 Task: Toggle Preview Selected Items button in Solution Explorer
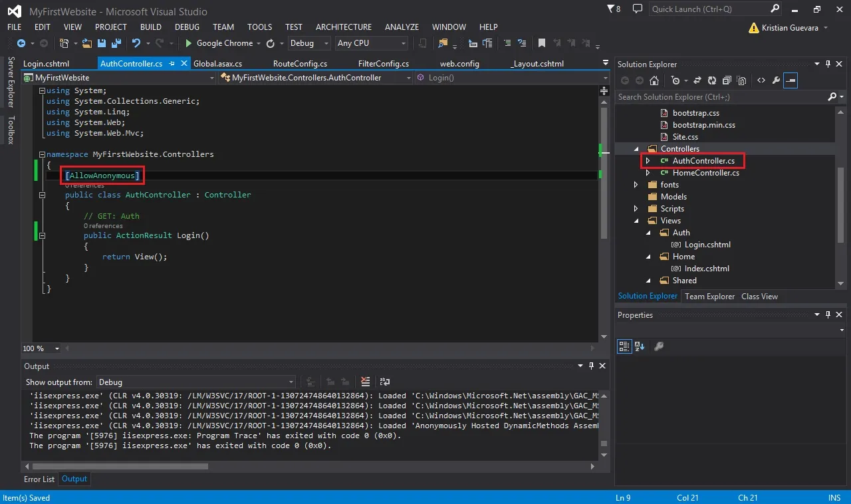790,80
